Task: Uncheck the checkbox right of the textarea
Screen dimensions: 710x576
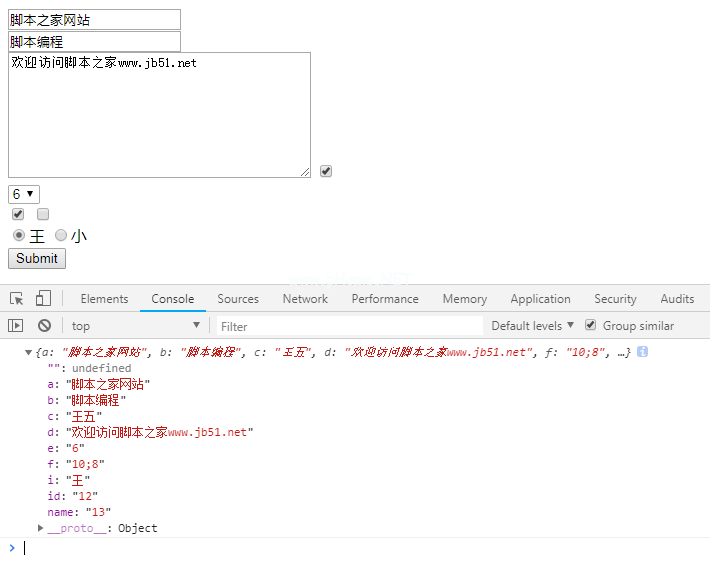Action: point(326,171)
